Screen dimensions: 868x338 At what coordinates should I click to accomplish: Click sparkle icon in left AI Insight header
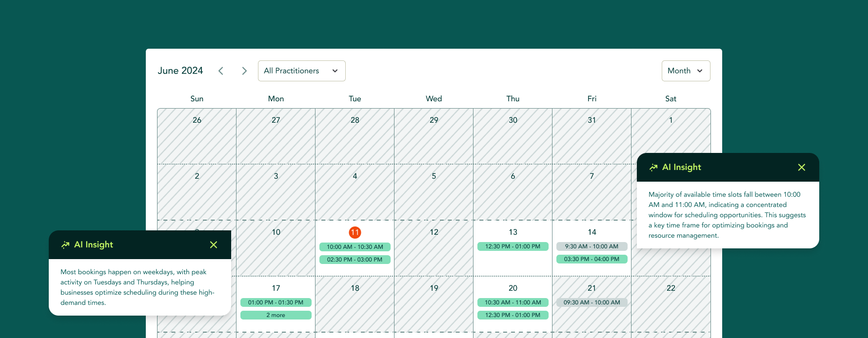pos(65,245)
